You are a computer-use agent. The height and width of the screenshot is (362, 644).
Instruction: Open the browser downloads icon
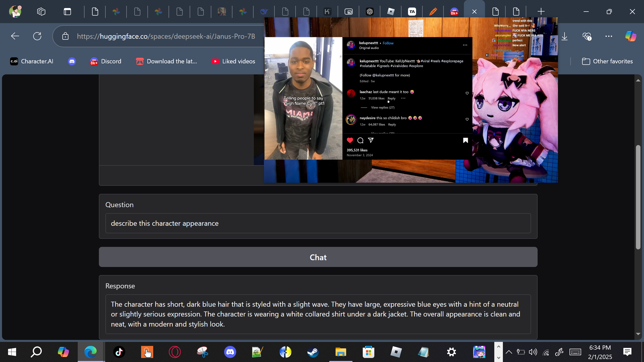click(565, 36)
